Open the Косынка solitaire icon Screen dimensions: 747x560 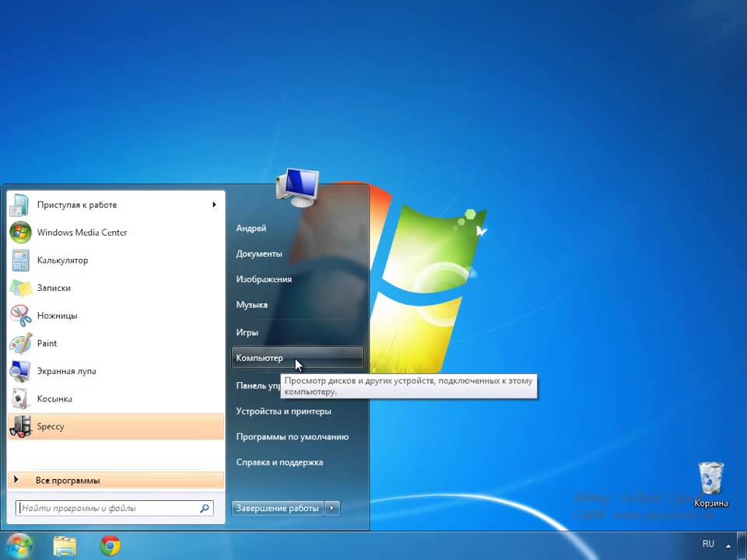[x=20, y=398]
